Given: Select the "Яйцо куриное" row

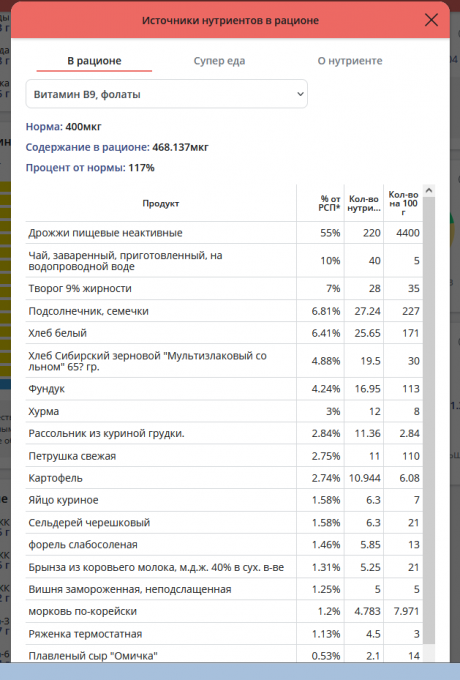Looking at the screenshot, I should point(224,500).
